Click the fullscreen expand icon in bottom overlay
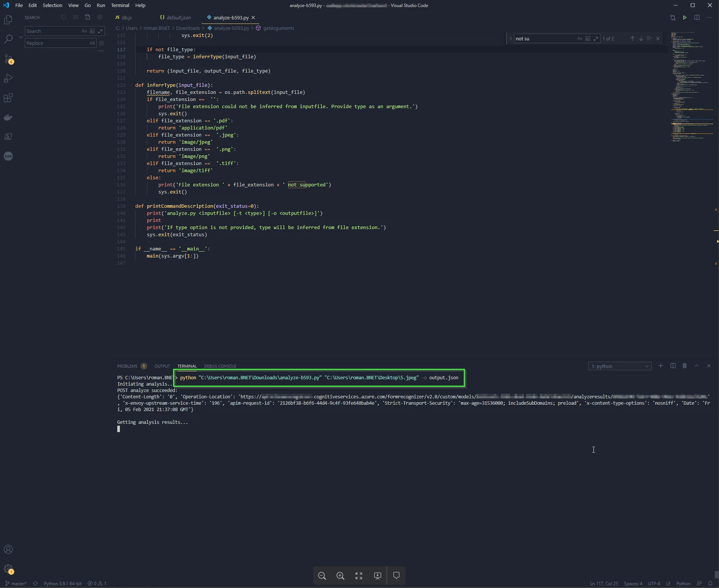Image resolution: width=719 pixels, height=588 pixels. click(x=359, y=576)
